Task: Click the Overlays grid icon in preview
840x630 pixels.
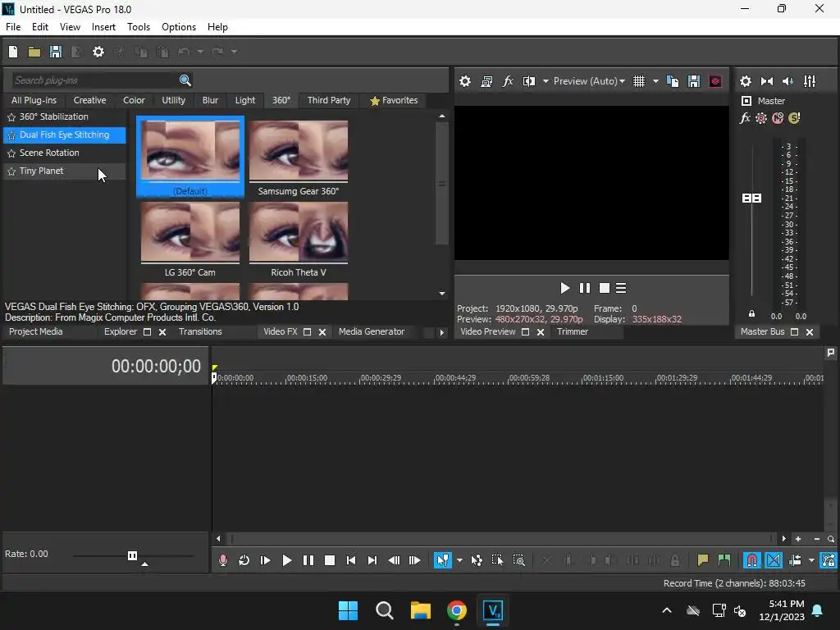Action: pos(639,81)
